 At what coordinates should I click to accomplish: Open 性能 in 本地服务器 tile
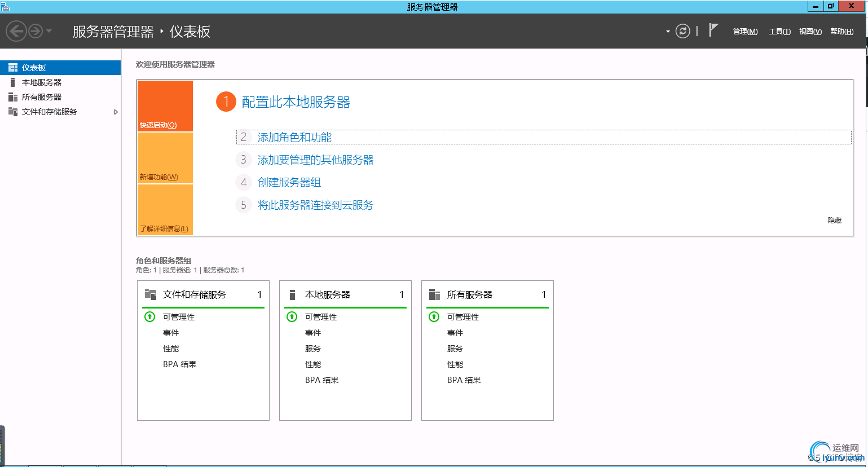click(x=313, y=364)
